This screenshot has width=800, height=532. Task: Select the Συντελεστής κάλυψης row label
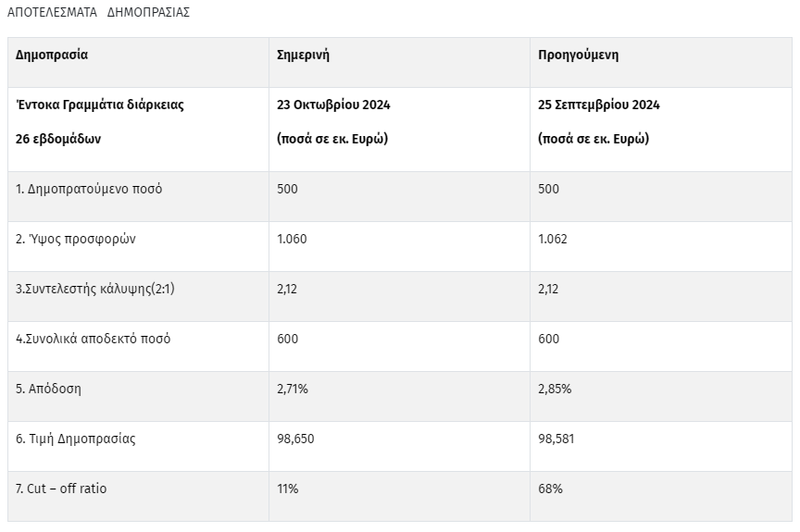pyautogui.click(x=95, y=289)
